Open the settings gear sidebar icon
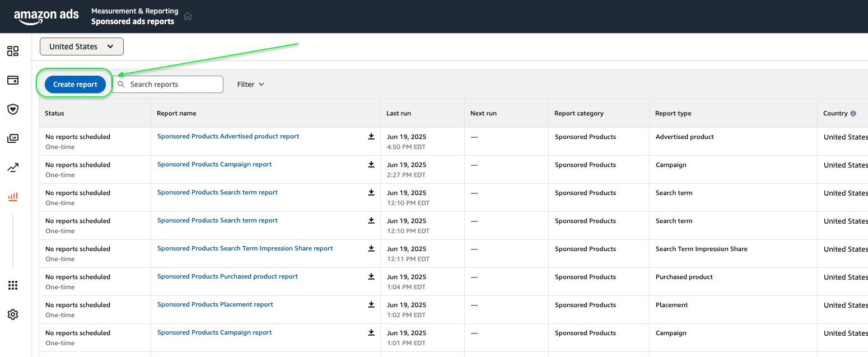 [x=13, y=314]
